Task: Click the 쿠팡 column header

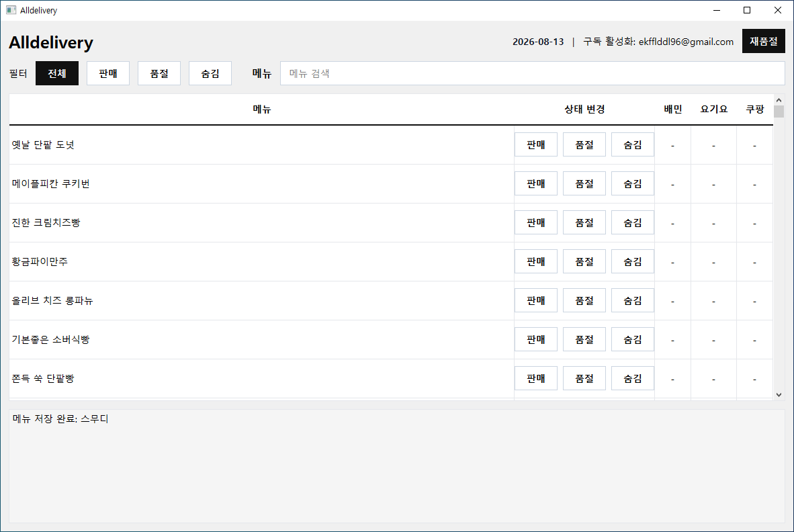Action: point(754,109)
